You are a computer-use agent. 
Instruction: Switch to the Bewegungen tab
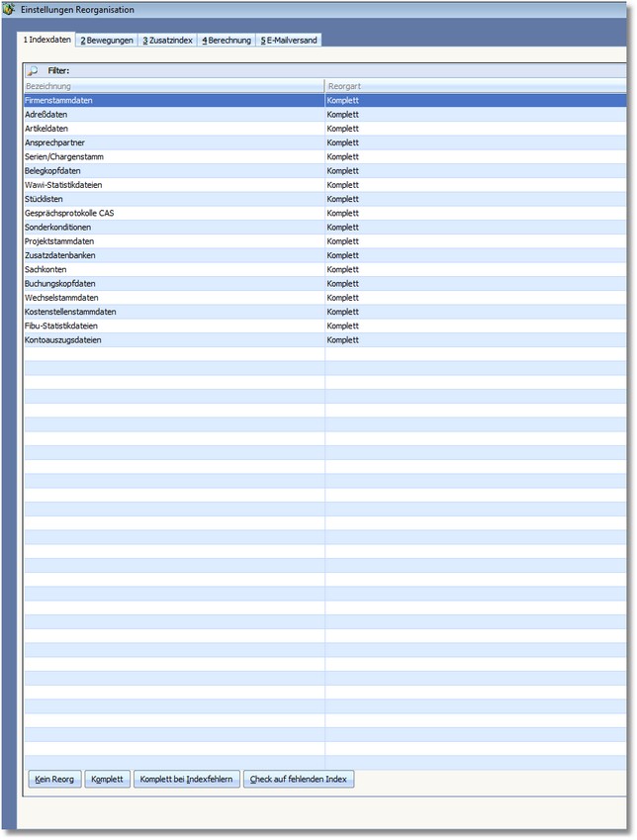107,41
